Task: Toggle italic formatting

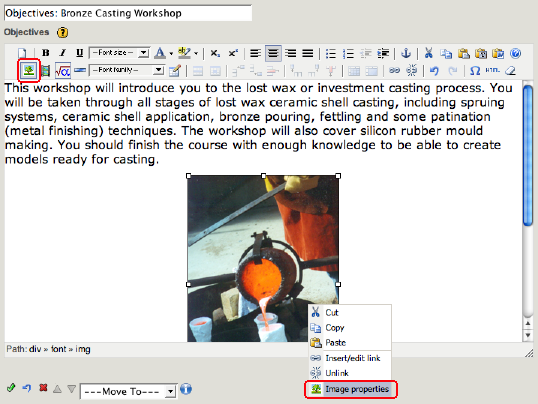Action: coord(62,53)
